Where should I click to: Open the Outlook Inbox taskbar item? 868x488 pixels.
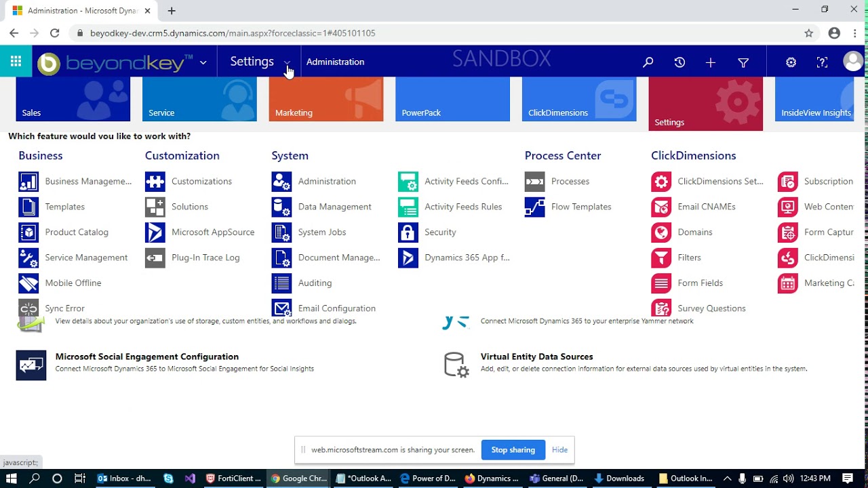[x=124, y=479]
